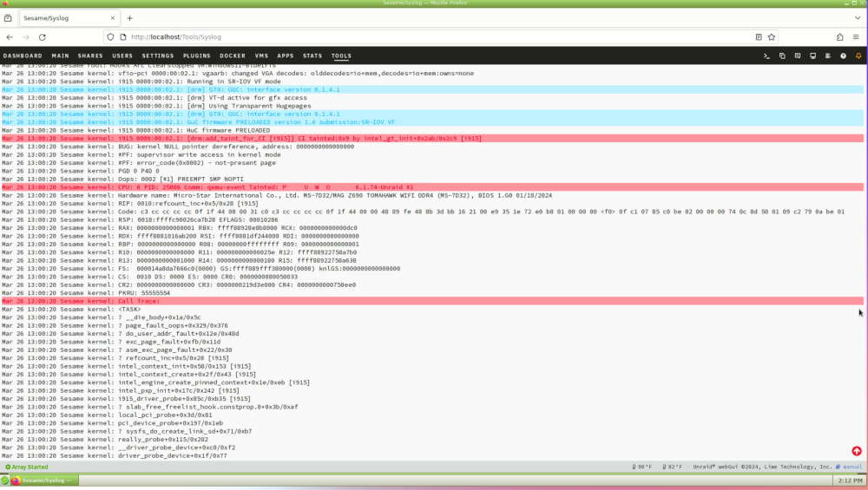Image resolution: width=868 pixels, height=490 pixels.
Task: Open the Log lines icon
Action: coord(828,56)
